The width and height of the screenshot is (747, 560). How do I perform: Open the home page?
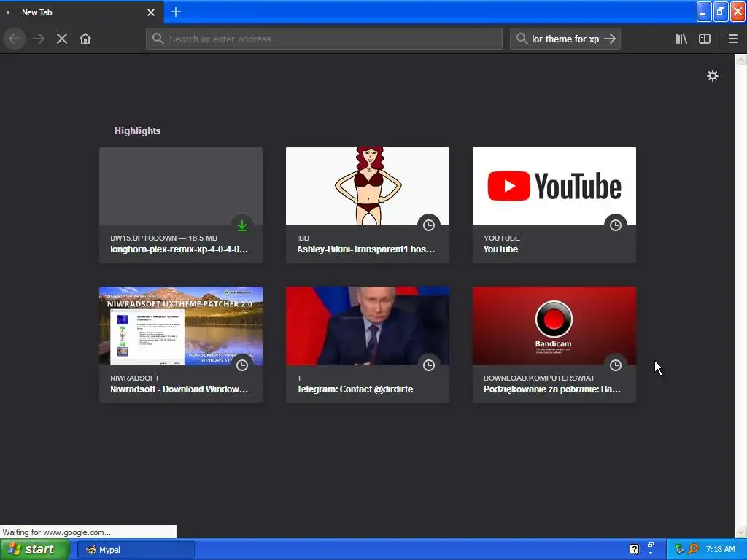pyautogui.click(x=85, y=39)
